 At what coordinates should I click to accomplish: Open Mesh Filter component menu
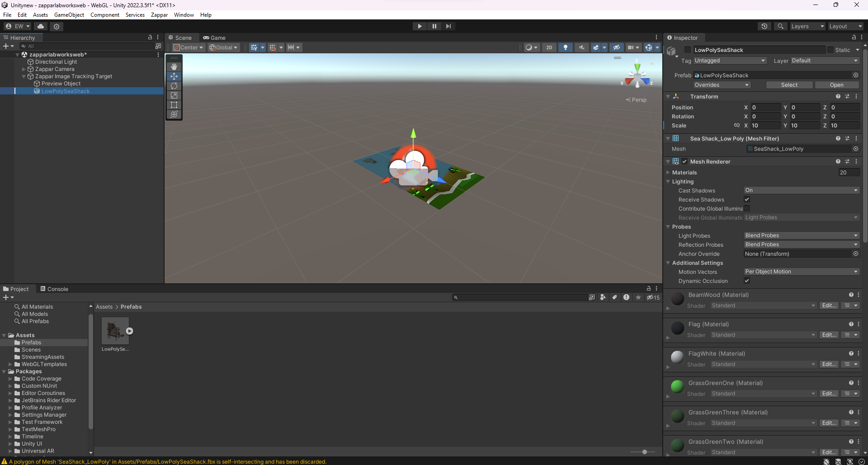click(856, 138)
